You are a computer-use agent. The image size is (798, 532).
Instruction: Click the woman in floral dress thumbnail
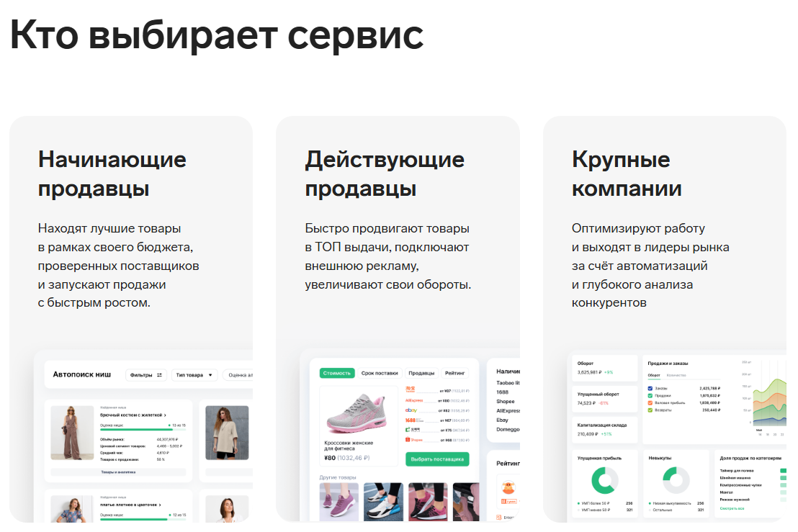tap(72, 509)
